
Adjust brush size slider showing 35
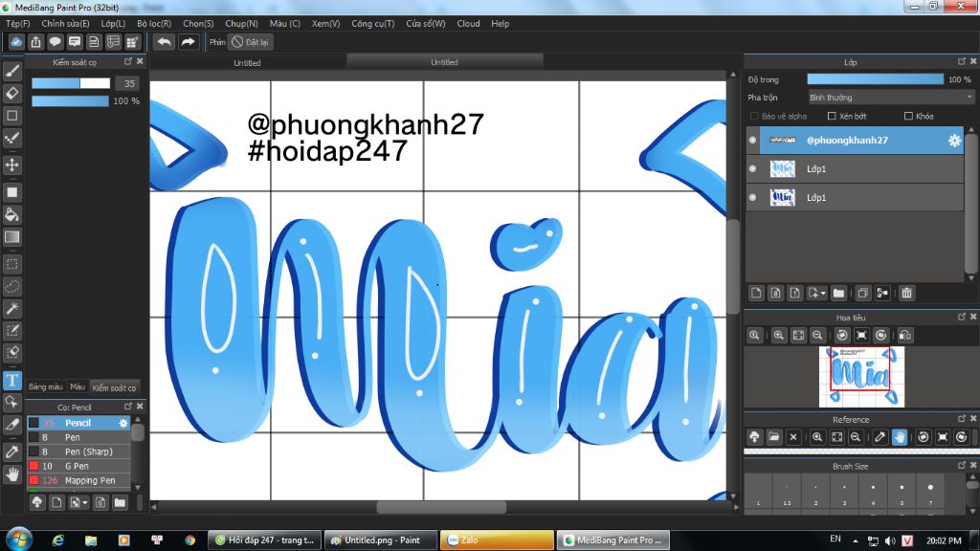coord(71,83)
